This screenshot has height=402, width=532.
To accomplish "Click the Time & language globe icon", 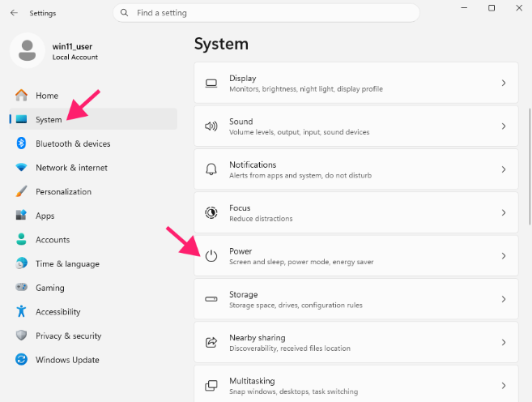I will [21, 263].
